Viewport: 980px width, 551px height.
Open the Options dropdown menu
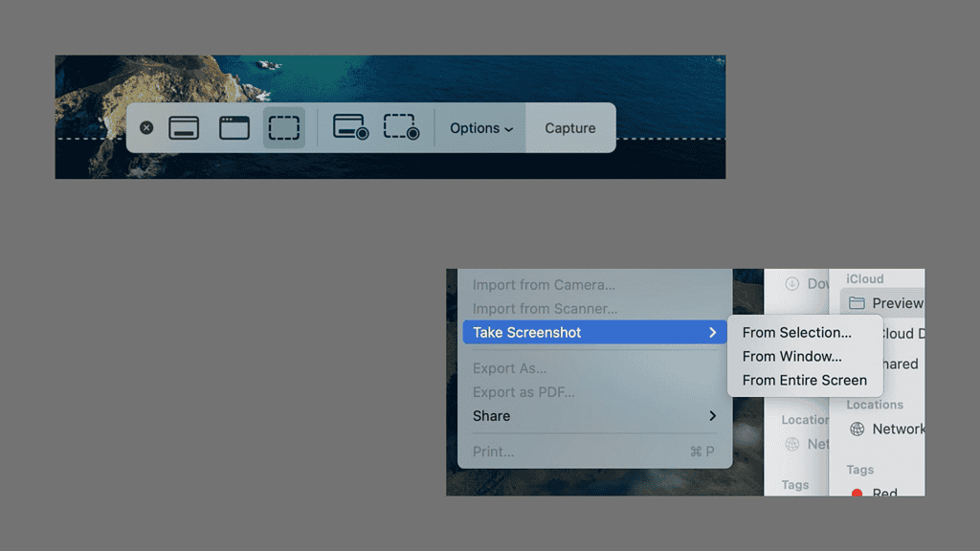click(480, 127)
